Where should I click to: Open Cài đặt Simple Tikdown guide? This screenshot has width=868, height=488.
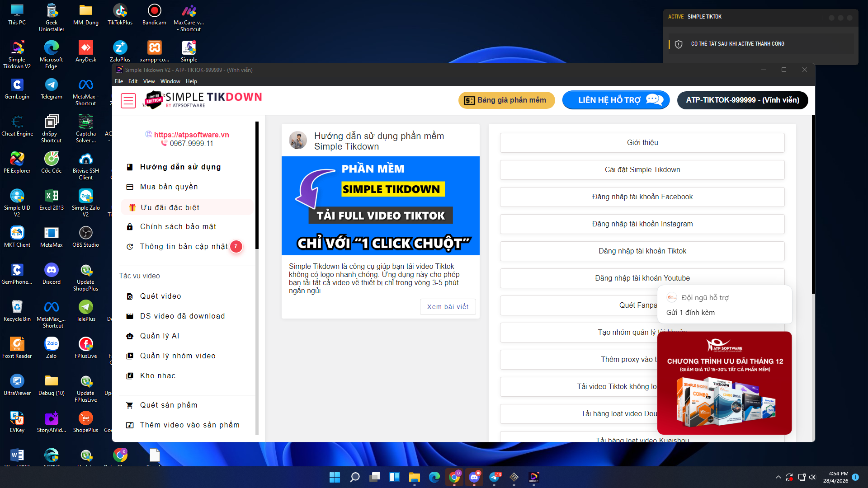tap(642, 170)
